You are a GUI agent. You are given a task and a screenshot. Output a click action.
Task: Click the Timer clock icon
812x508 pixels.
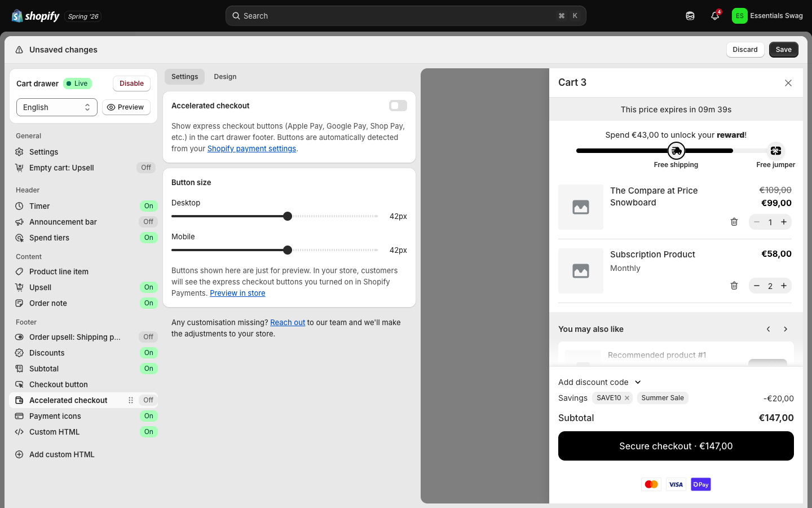click(19, 206)
